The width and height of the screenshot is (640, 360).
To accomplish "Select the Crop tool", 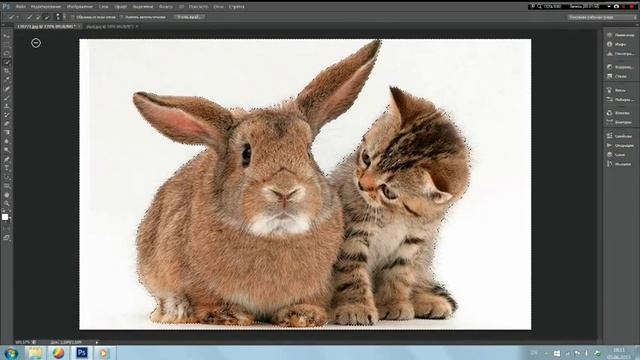I will point(7,71).
